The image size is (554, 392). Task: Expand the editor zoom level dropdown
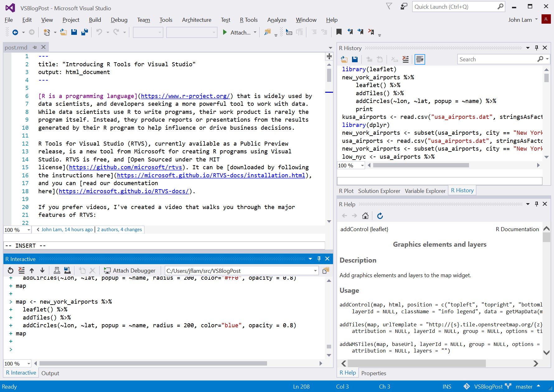(x=29, y=230)
